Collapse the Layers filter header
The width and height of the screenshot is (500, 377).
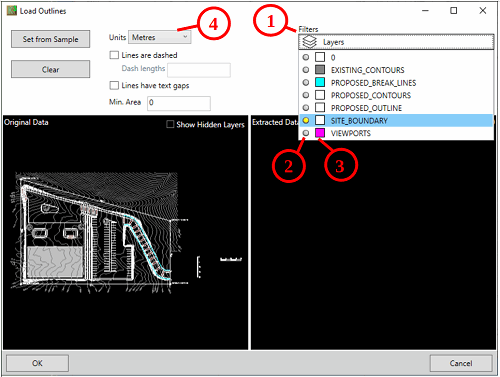396,42
